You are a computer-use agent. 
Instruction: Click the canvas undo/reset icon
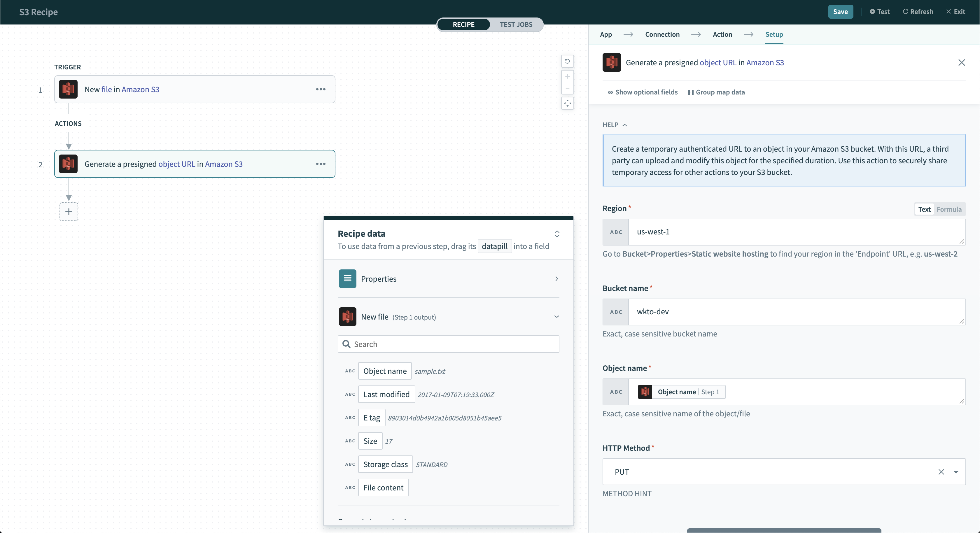567,61
